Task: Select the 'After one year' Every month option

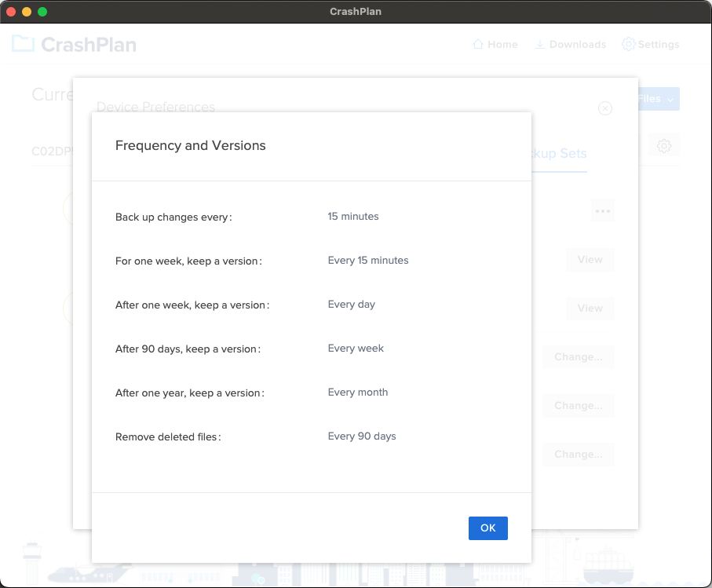Action: [357, 392]
